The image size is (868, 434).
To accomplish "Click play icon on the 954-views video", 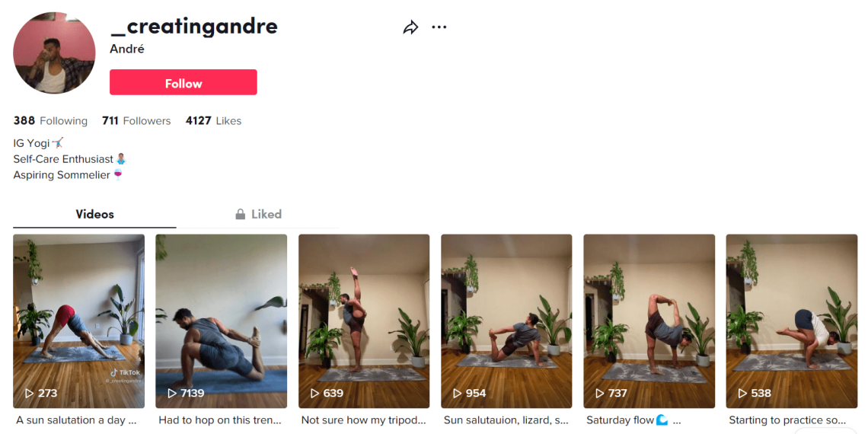I will point(458,393).
